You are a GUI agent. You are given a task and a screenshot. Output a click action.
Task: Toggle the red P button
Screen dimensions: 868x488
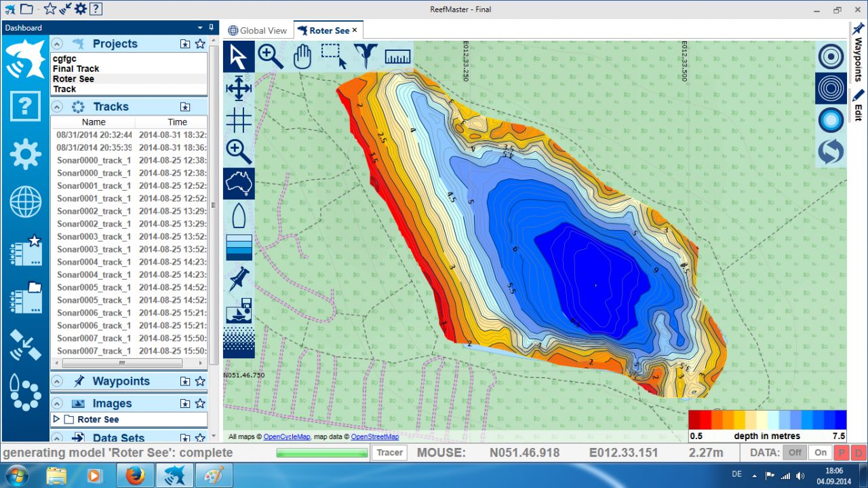coord(842,453)
